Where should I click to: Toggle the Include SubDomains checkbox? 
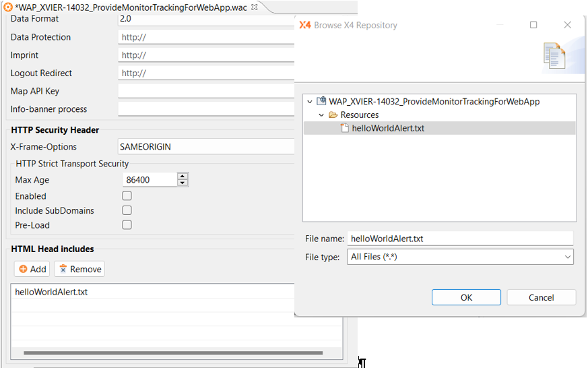[x=127, y=211]
